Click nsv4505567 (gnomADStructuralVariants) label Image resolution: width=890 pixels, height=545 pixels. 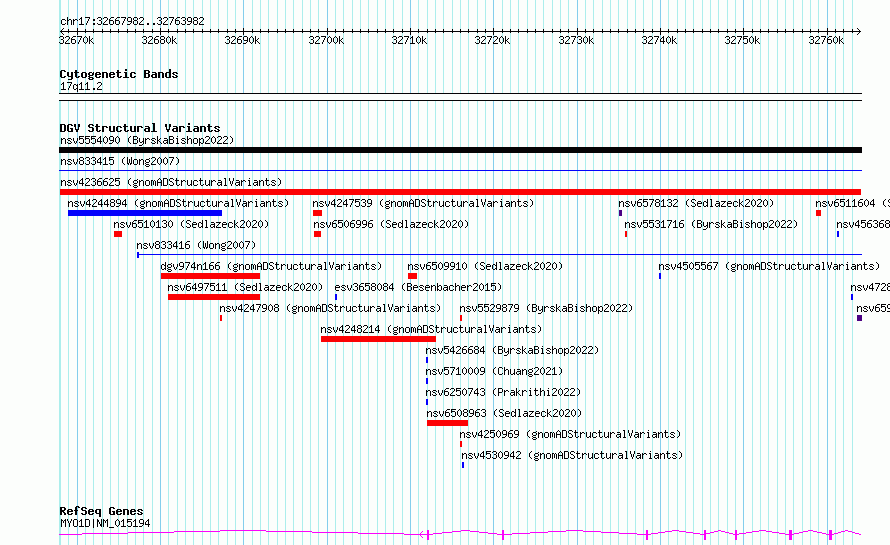[x=769, y=266]
